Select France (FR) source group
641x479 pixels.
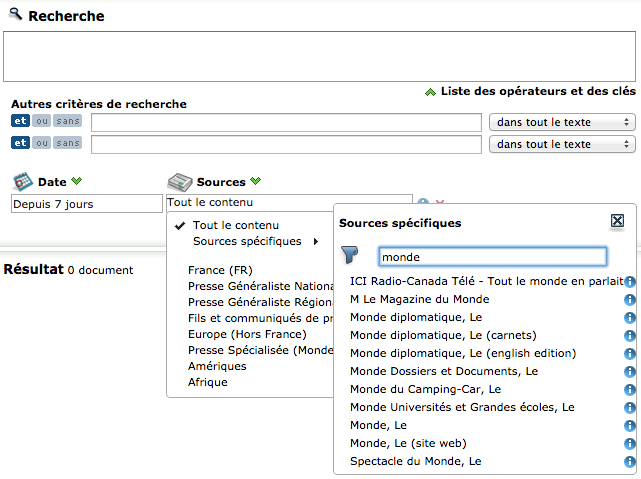220,270
